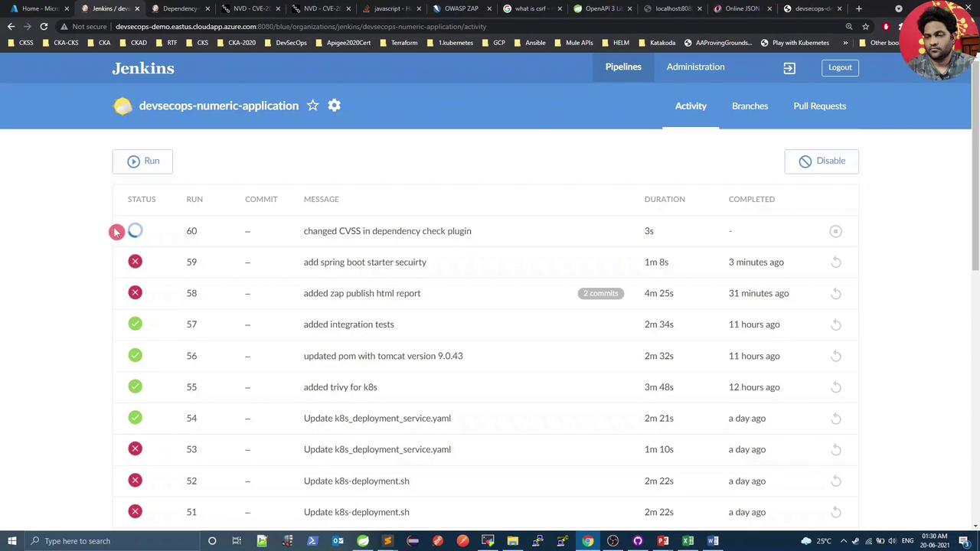Open the Katakoda bookmark folder

[657, 43]
